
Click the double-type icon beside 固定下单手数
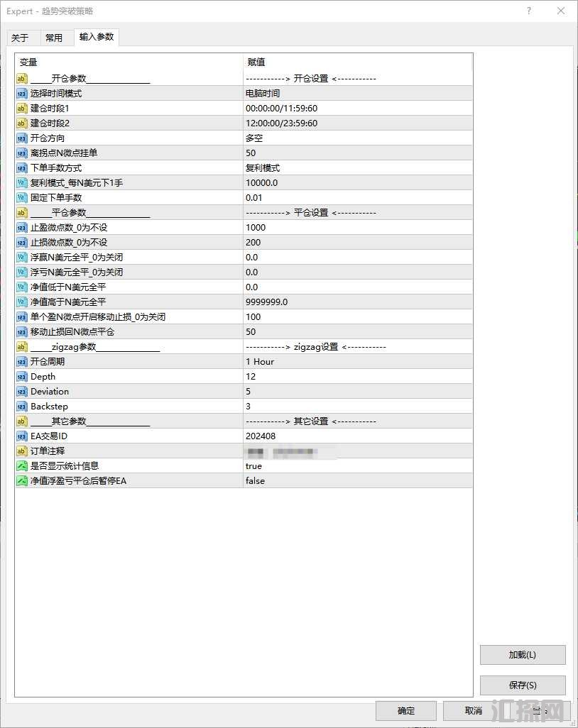click(x=22, y=198)
